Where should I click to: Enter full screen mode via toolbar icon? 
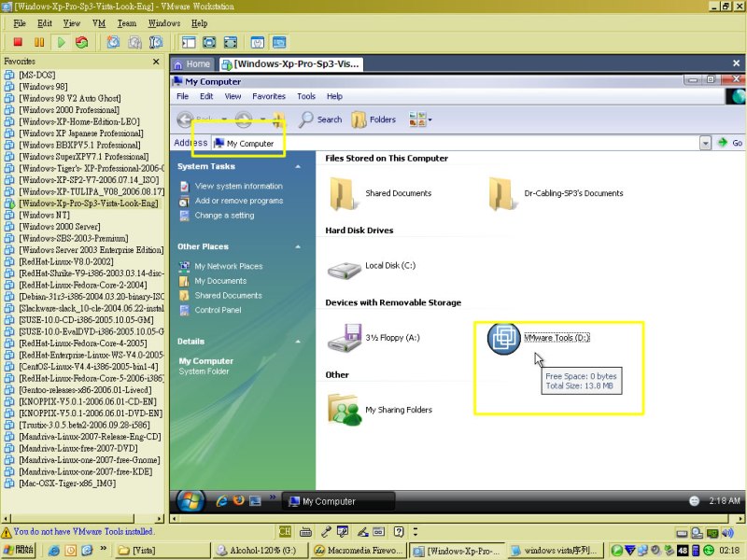[x=230, y=42]
